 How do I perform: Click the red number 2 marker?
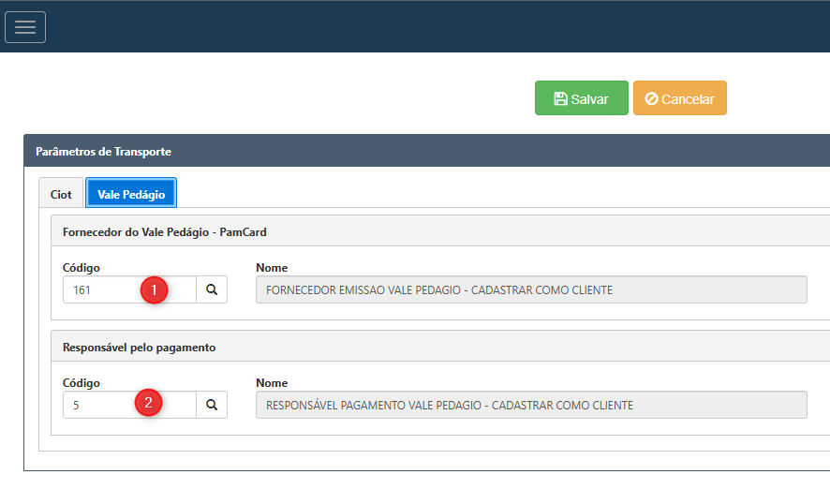149,404
